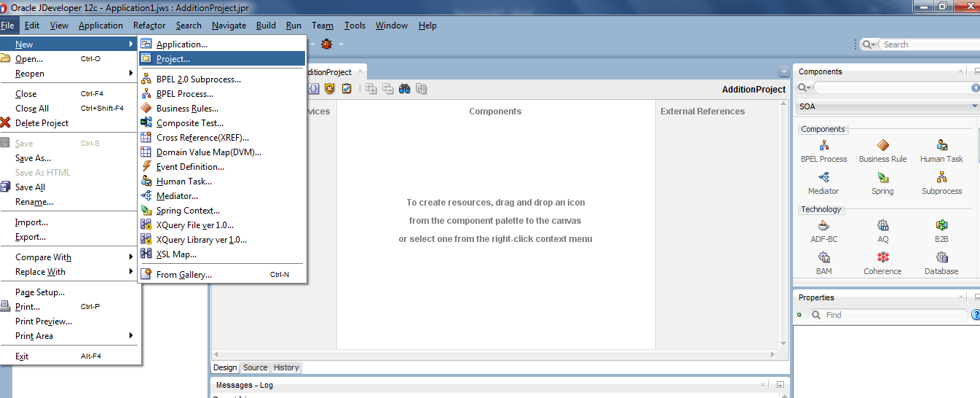Switch to the Source tab
This screenshot has width=980, height=398.
click(x=255, y=368)
